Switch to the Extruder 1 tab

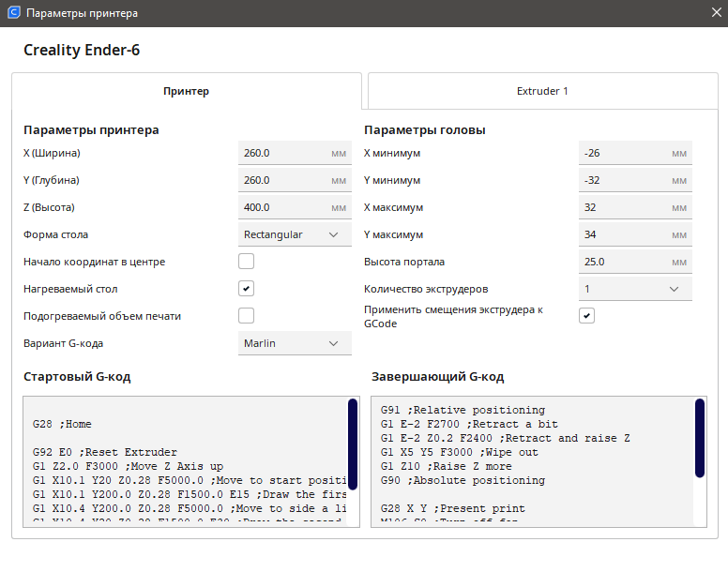[542, 91]
